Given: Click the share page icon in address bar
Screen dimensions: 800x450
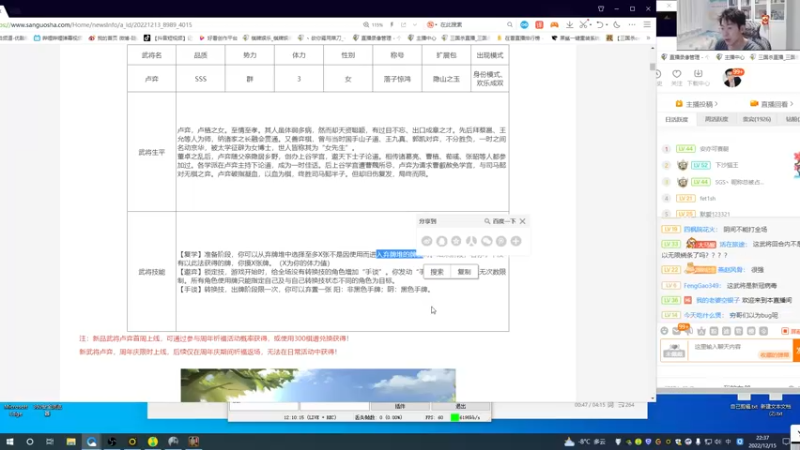Looking at the screenshot, I should coord(404,24).
